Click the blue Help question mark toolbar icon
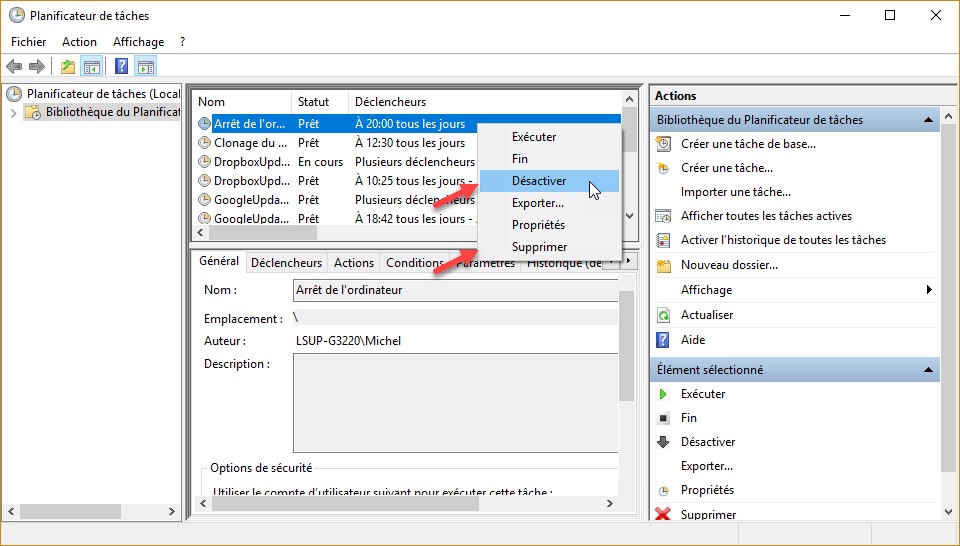The height and width of the screenshot is (546, 960). click(x=121, y=67)
